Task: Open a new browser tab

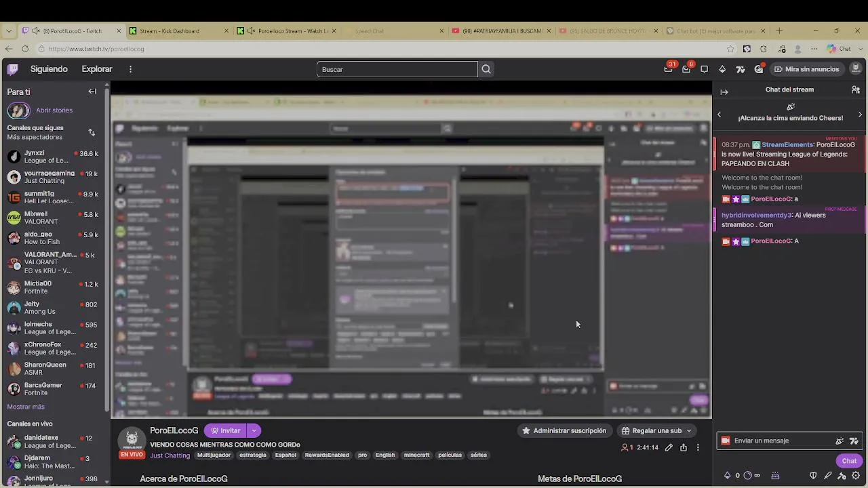Action: 779,31
